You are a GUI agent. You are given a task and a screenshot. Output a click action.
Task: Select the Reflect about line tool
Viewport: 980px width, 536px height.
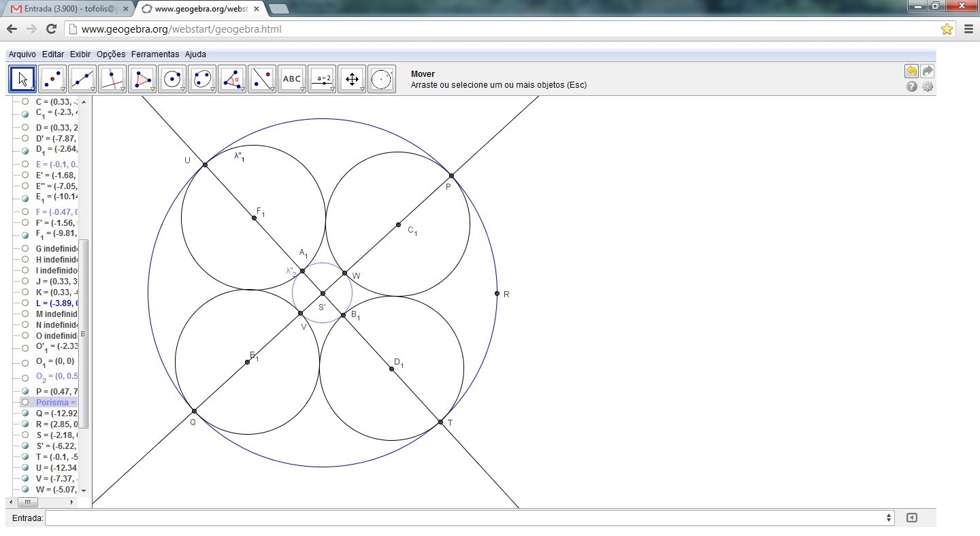click(262, 79)
